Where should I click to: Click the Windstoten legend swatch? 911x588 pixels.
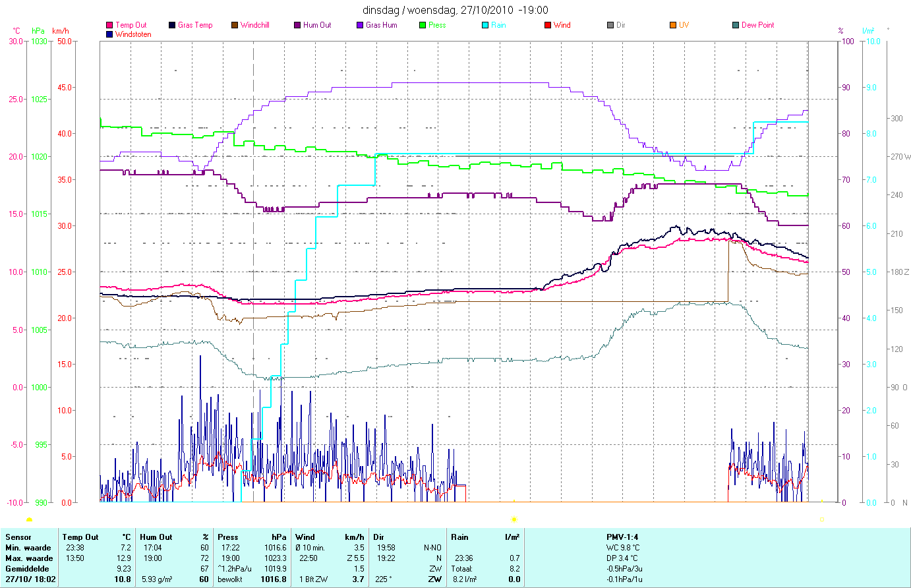click(109, 34)
